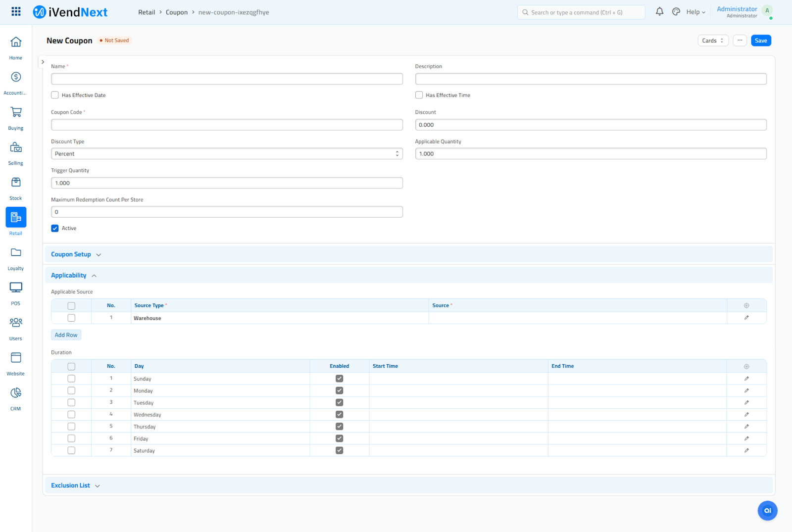Click the AI assistant chat button
This screenshot has width=792, height=532.
(x=767, y=511)
